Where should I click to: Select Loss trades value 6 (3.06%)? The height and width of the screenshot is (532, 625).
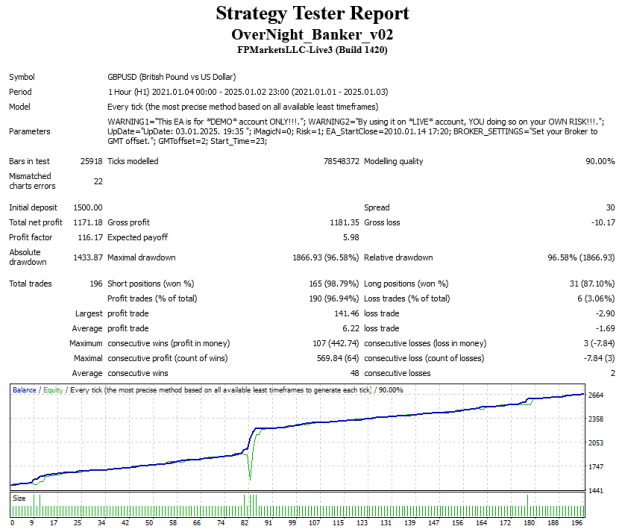(596, 298)
